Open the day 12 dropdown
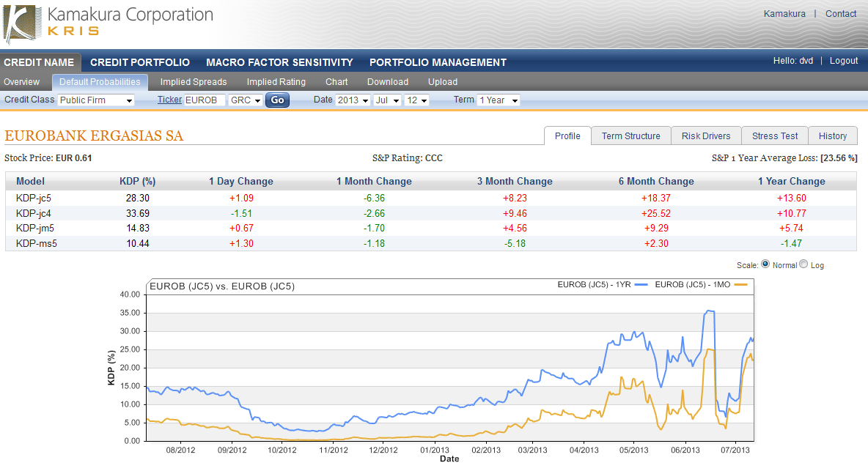Viewport: 868px width, 471px height. (416, 100)
